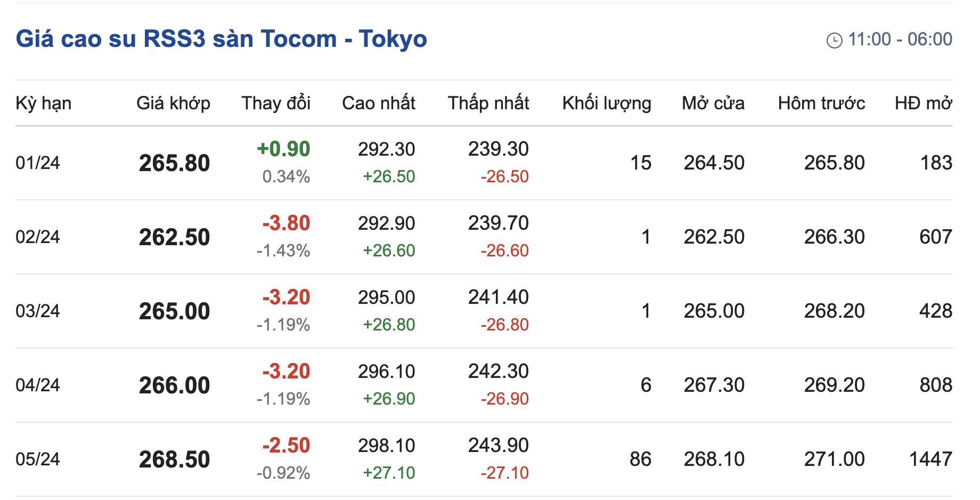Select the 05/24 contract row

tap(38, 459)
